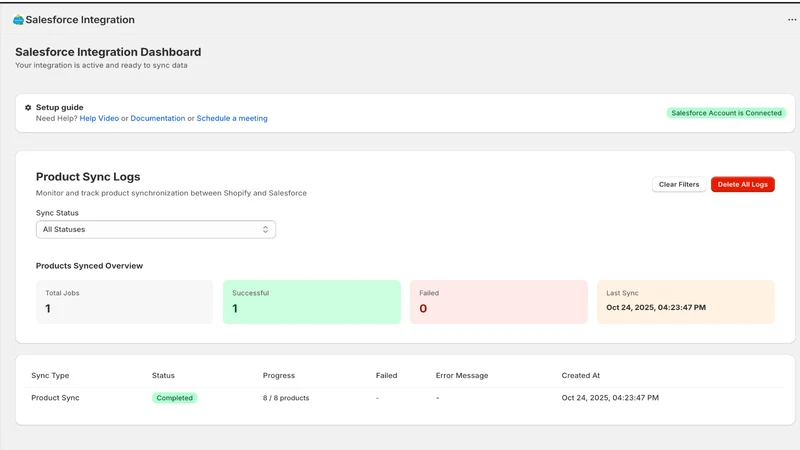Open the three-dot more options menu

click(x=792, y=20)
